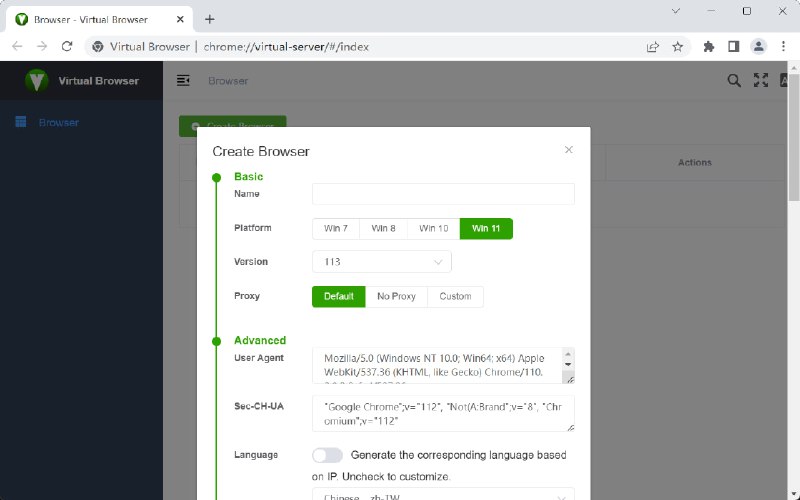This screenshot has width=800, height=500.
Task: Open the profile avatar icon
Action: 759,47
